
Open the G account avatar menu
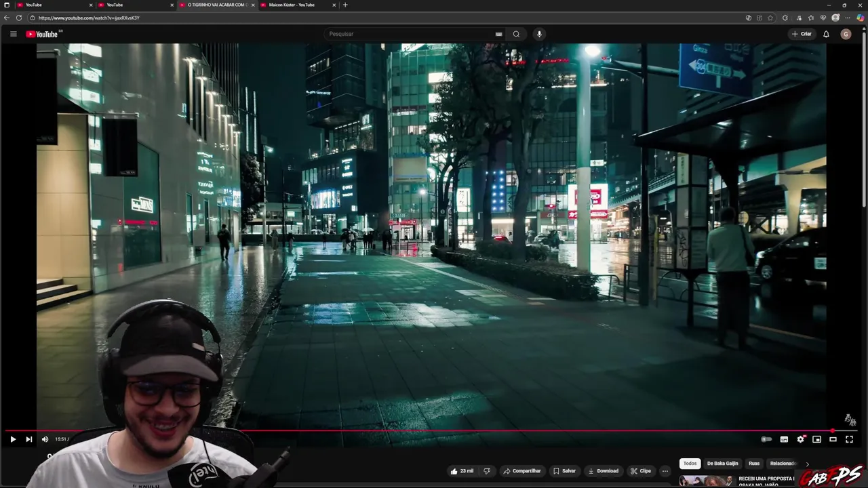click(x=846, y=34)
